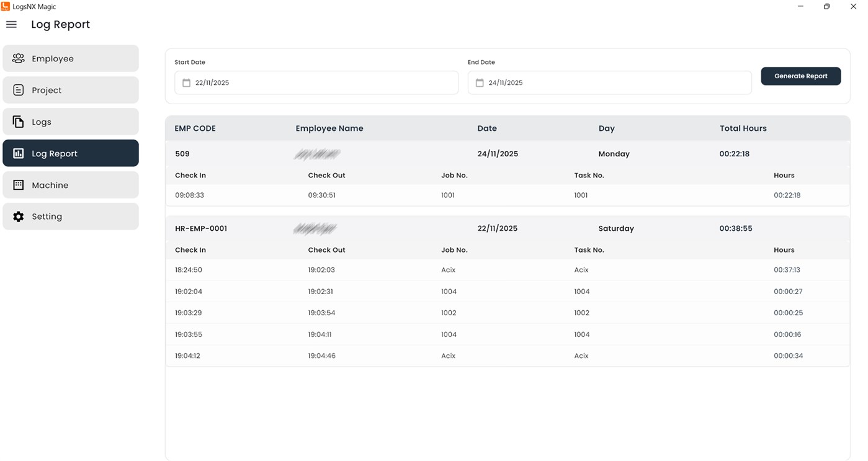This screenshot has width=868, height=461.
Task: Select employee code 509 row
Action: point(508,154)
